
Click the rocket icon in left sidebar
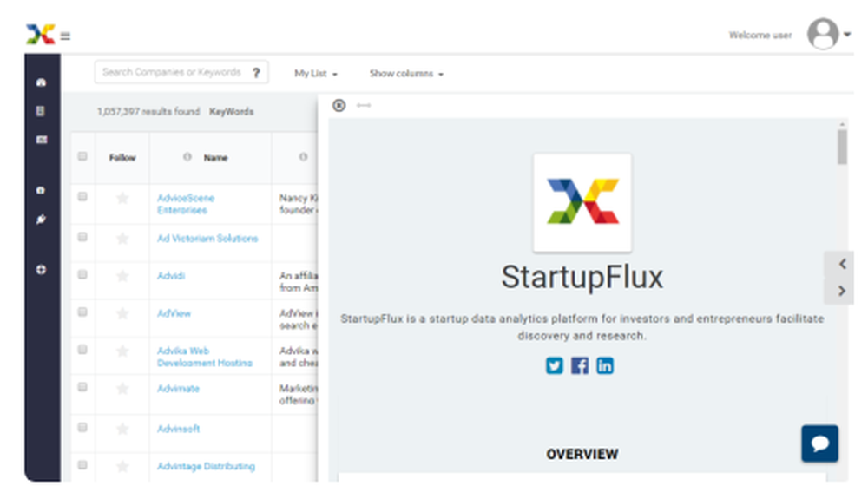click(41, 220)
